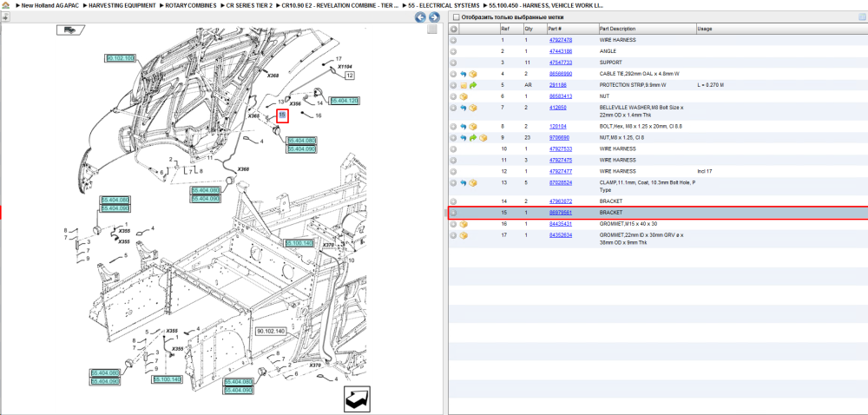Click green arrow icon in PROTECTION STRIP row

(473, 85)
